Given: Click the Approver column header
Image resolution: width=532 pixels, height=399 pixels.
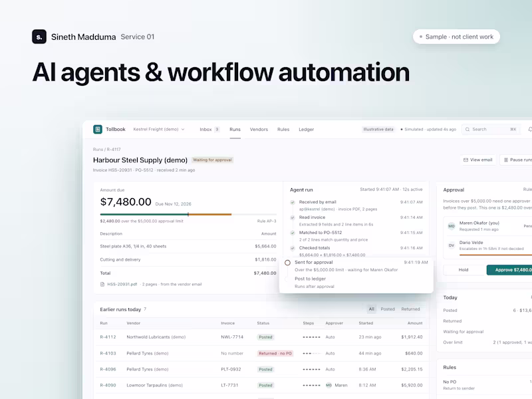Looking at the screenshot, I should click(334, 323).
